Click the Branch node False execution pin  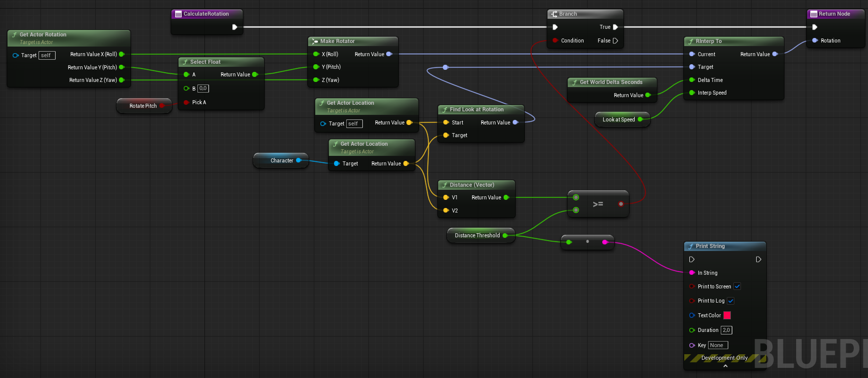click(615, 41)
